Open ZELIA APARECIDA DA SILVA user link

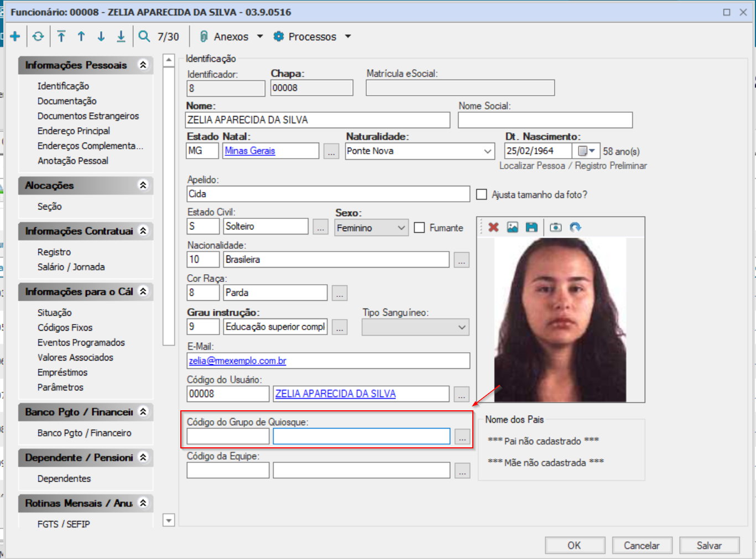[x=336, y=394]
